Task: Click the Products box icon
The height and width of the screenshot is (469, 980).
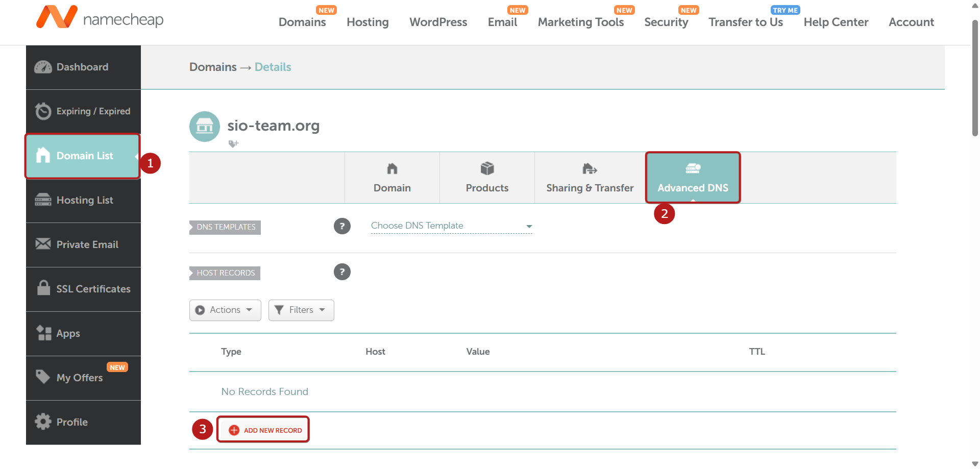Action: (x=487, y=168)
